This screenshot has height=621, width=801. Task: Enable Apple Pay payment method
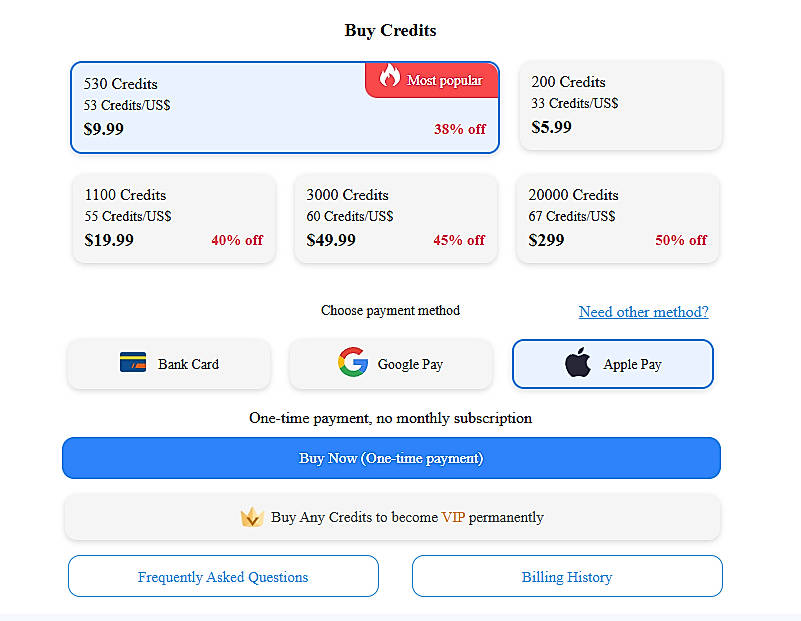tap(612, 363)
